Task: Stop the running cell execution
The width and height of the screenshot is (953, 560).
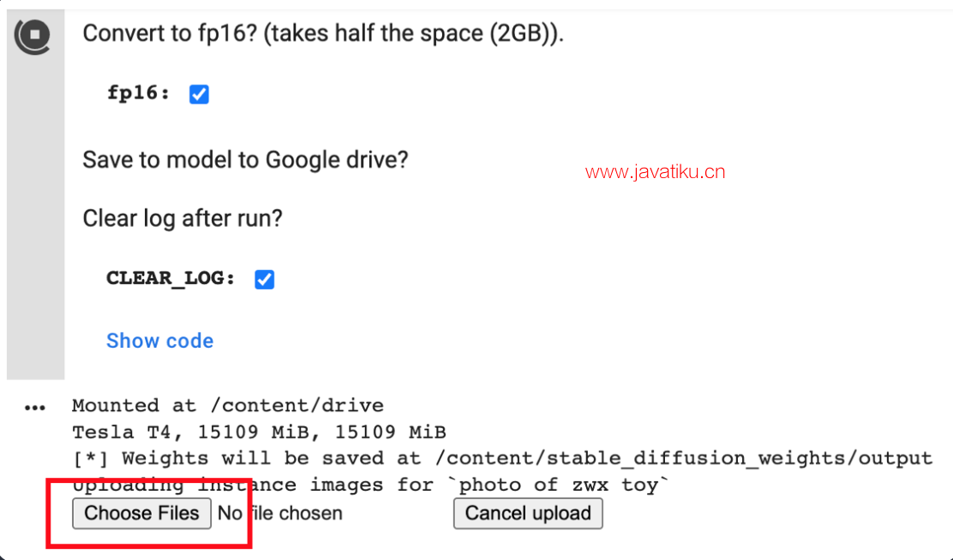Action: point(34,35)
